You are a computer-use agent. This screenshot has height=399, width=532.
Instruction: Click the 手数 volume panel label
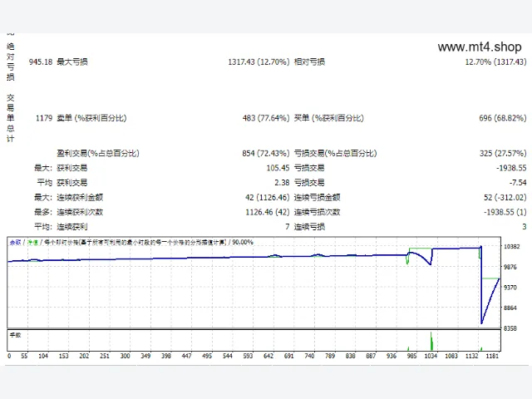coord(15,335)
